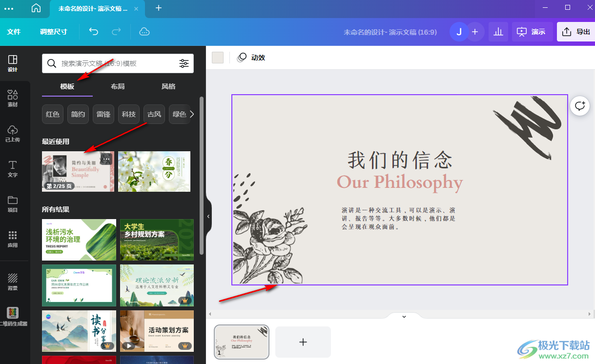Open 项目 projects panel

pyautogui.click(x=13, y=204)
